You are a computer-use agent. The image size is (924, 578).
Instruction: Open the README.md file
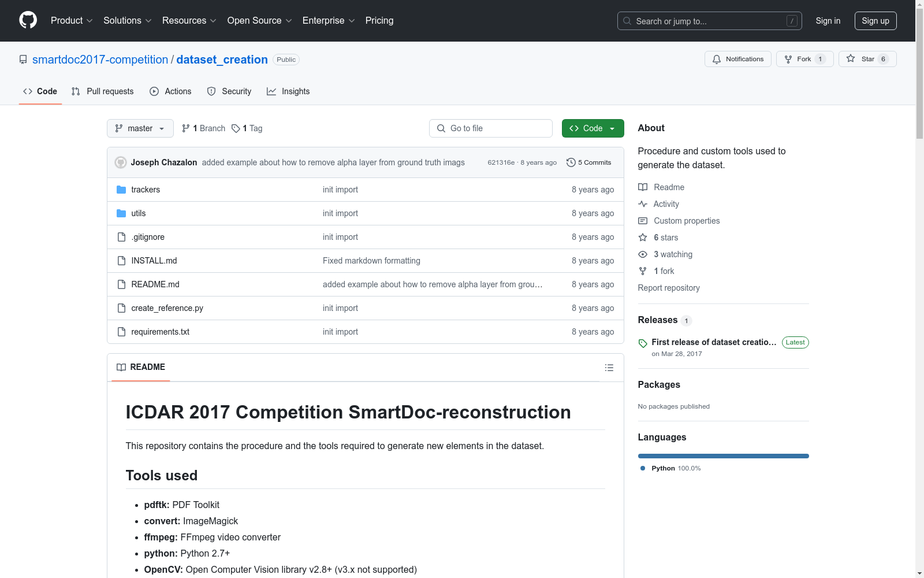pos(155,284)
